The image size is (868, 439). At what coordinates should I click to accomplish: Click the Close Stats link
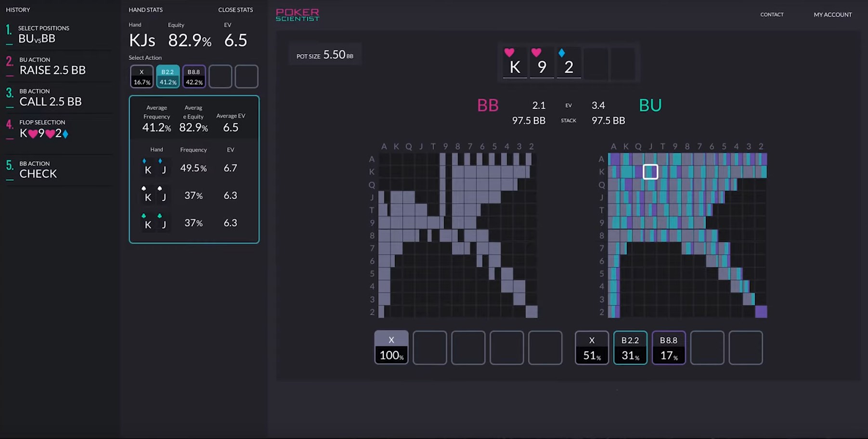point(235,10)
